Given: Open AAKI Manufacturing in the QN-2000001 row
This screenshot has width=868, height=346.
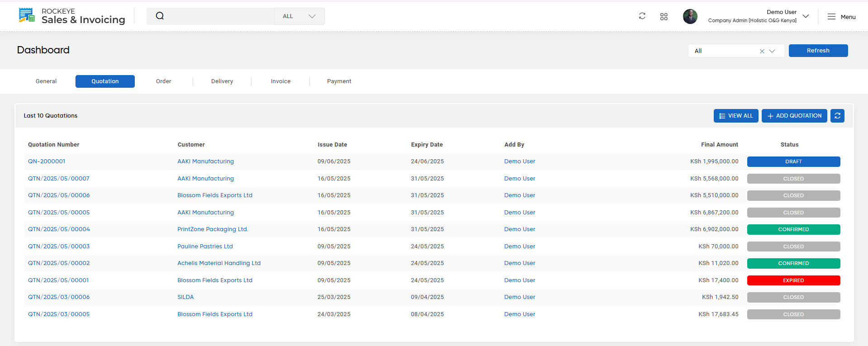Looking at the screenshot, I should tap(206, 161).
